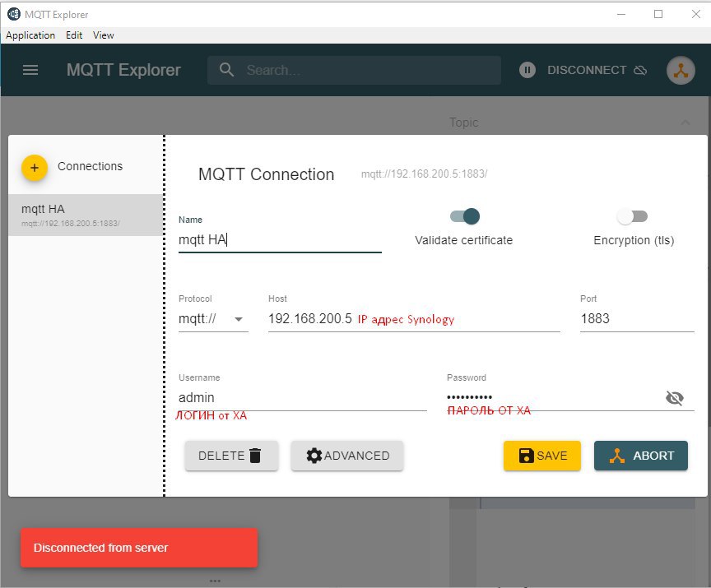Toggle password visibility eye icon

click(x=674, y=398)
